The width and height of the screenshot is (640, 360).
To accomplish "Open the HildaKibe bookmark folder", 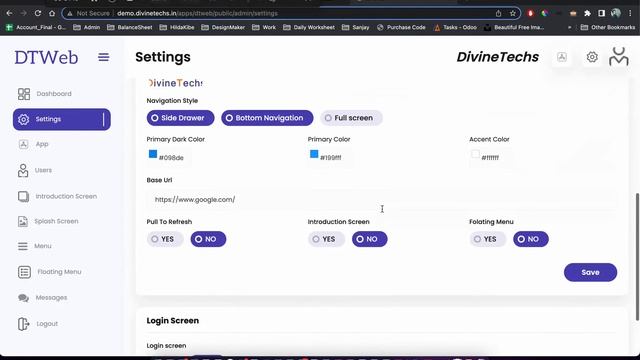I will point(177,27).
